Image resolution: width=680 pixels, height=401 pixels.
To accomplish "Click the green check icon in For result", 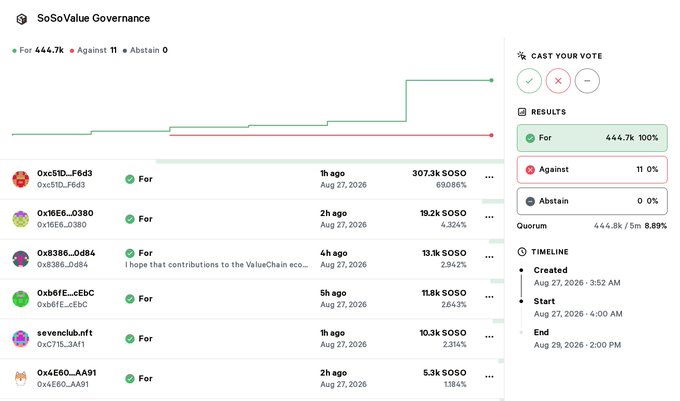I will [x=530, y=138].
